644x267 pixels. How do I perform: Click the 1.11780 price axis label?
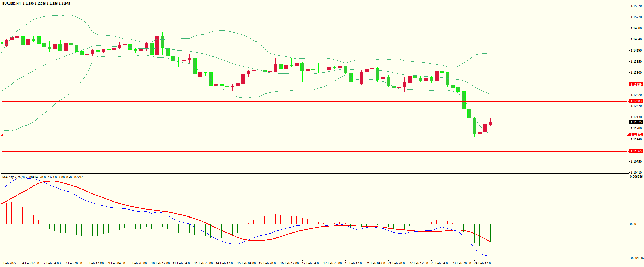coord(636,128)
